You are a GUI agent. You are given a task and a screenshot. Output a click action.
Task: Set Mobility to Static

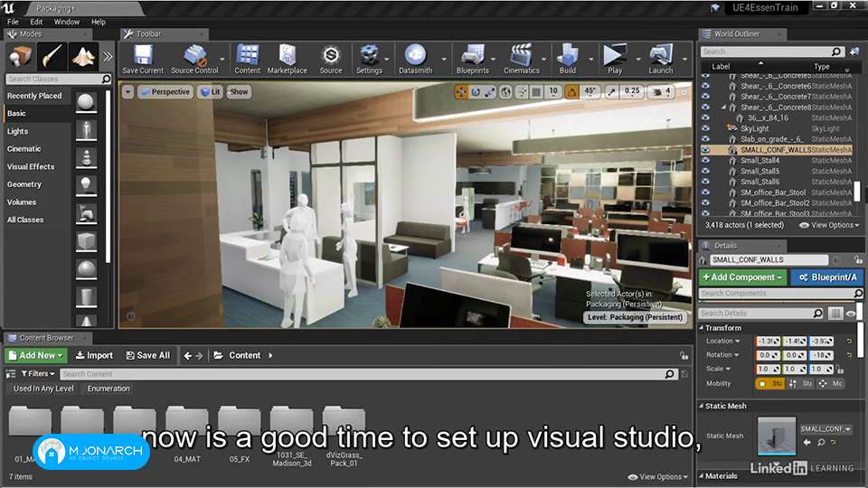click(770, 383)
